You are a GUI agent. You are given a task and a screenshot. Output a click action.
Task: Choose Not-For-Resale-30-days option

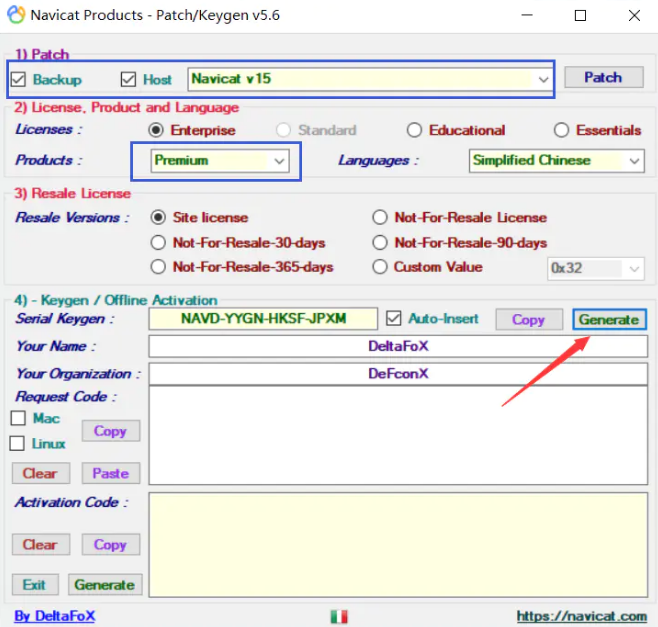click(x=158, y=243)
